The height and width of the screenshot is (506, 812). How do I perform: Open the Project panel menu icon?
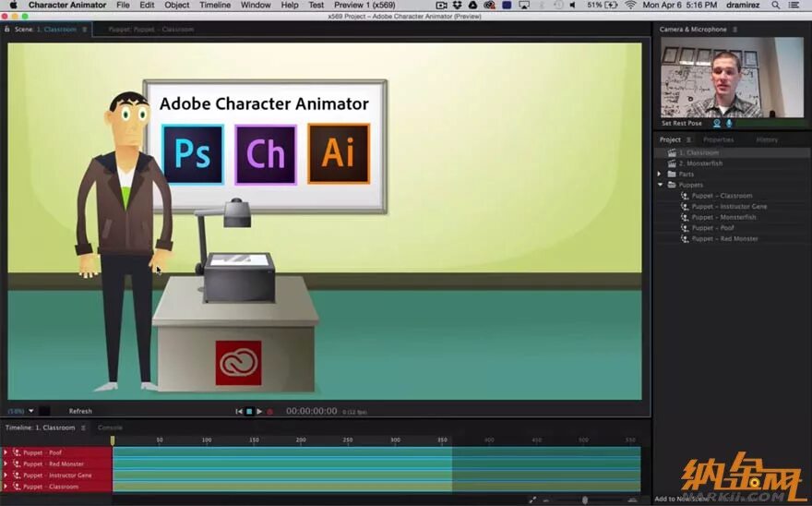click(688, 140)
